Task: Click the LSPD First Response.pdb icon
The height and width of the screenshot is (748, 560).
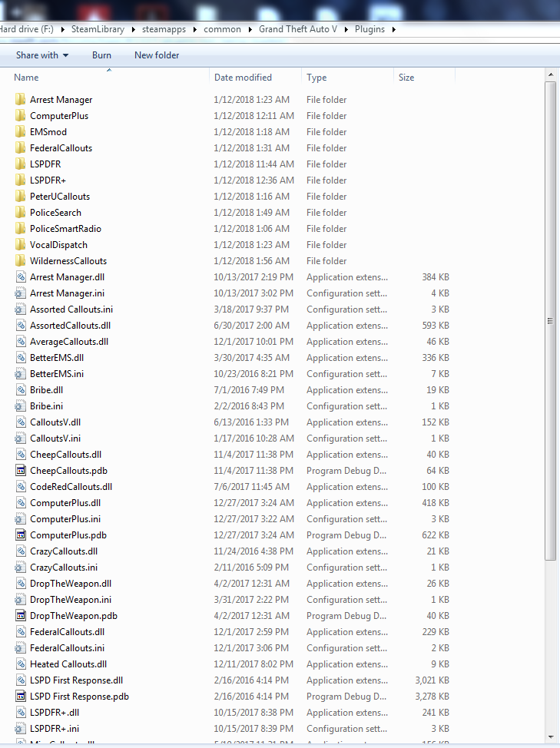Action: pos(21,696)
